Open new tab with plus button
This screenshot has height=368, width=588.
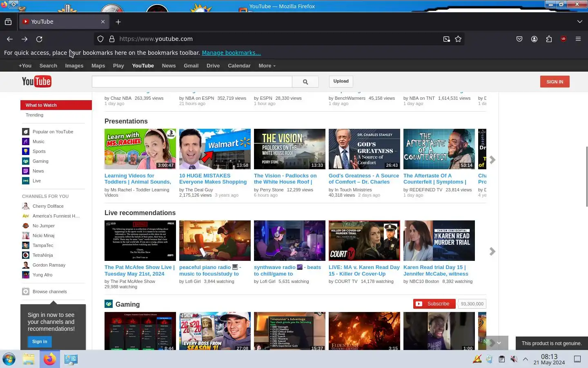118,22
